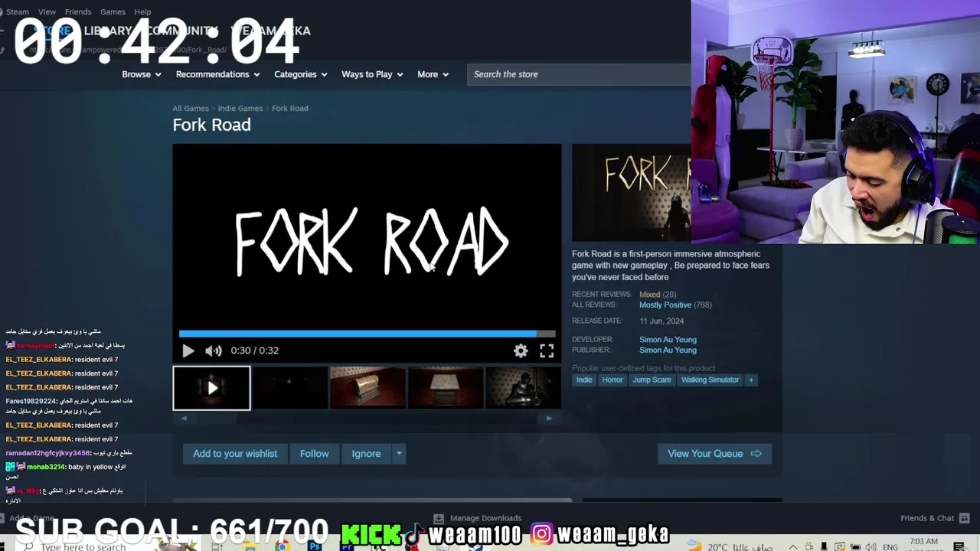Click the Manage Downloads icon

coord(438,518)
